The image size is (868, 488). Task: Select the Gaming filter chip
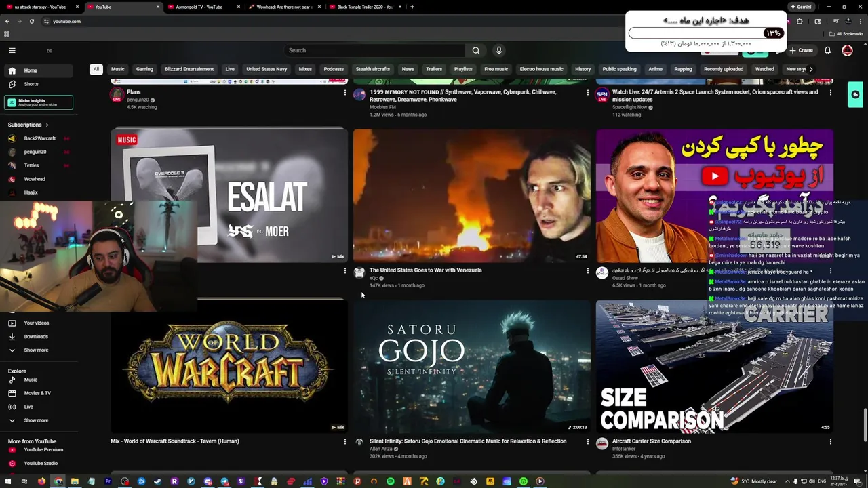coord(144,69)
